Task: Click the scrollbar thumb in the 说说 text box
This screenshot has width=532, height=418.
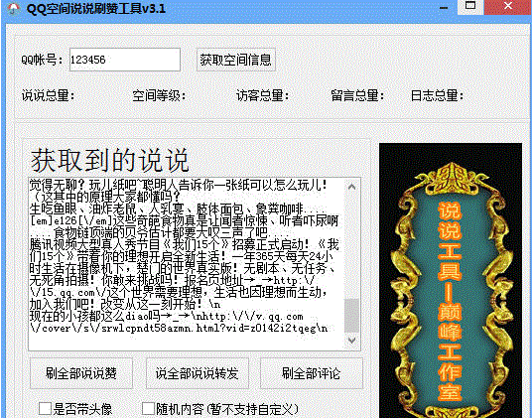Action: coord(351,316)
